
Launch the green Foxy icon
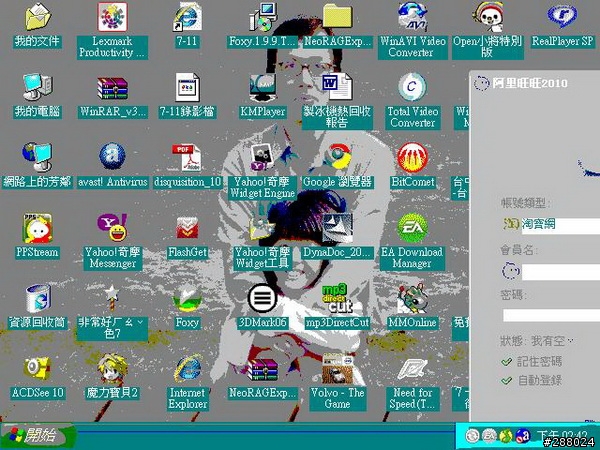pyautogui.click(x=187, y=298)
